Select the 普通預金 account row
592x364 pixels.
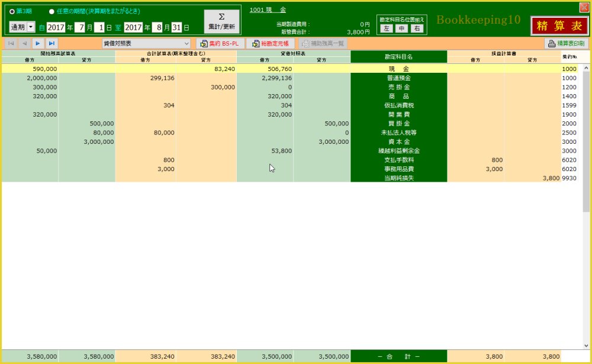tap(398, 78)
